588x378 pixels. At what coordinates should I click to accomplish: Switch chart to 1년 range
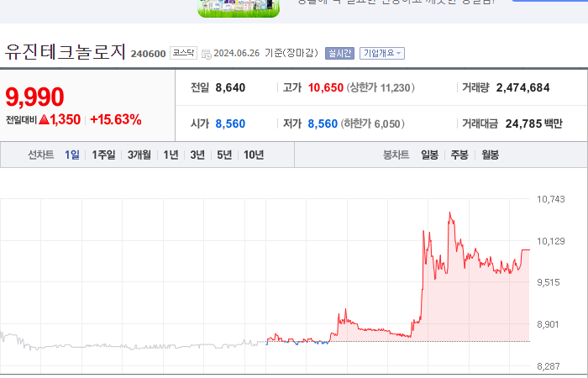[x=171, y=155]
